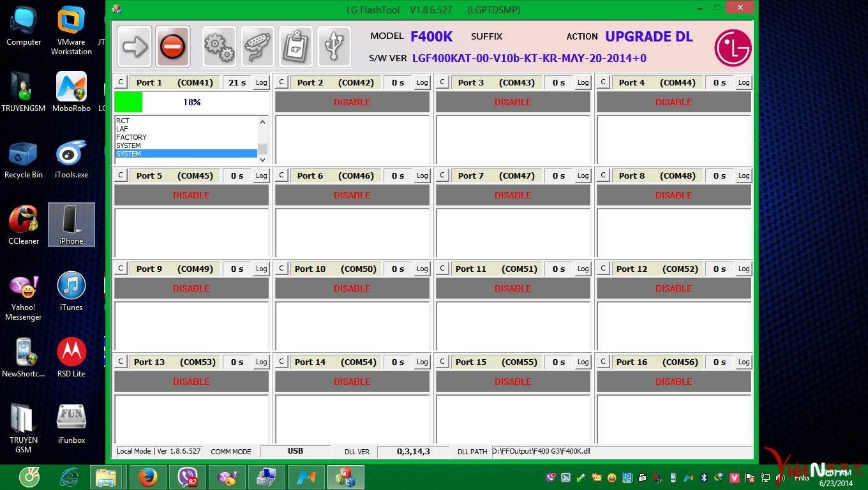Select the CCleaner desktop icon
Image resolution: width=868 pixels, height=490 pixels.
click(24, 225)
